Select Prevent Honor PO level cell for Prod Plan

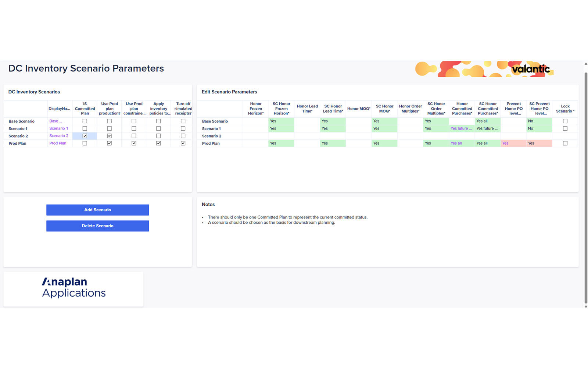(x=513, y=143)
